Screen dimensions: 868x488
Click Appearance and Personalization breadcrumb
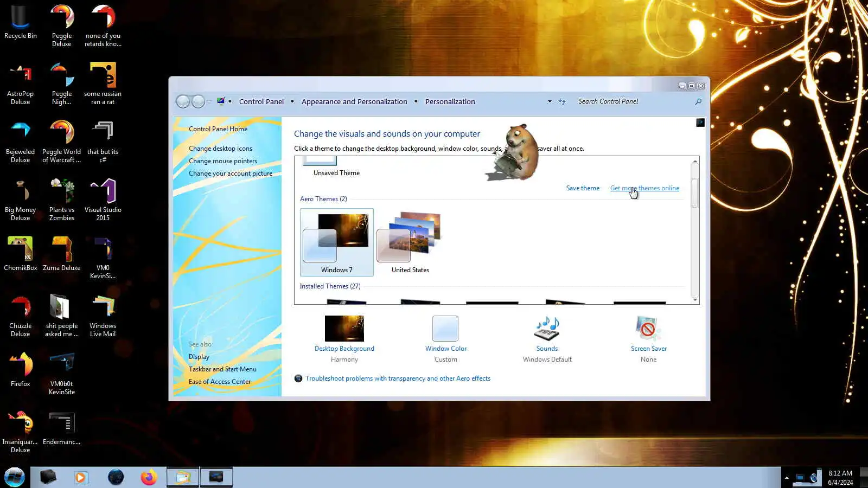(354, 101)
